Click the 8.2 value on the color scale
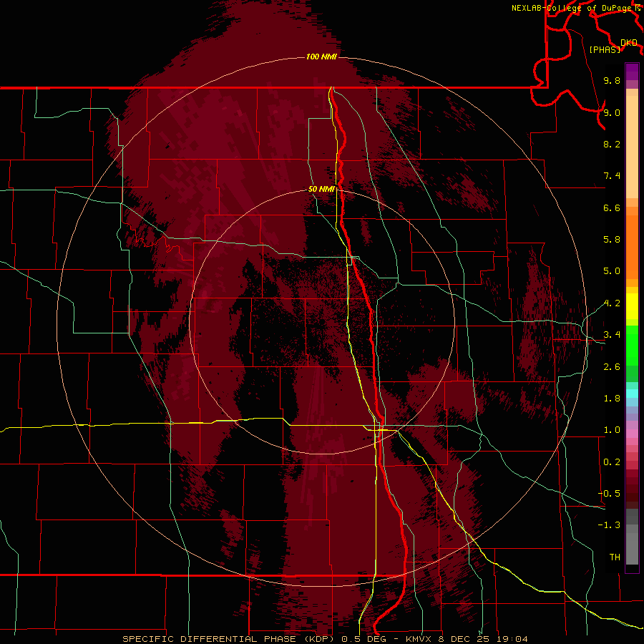 [612, 144]
